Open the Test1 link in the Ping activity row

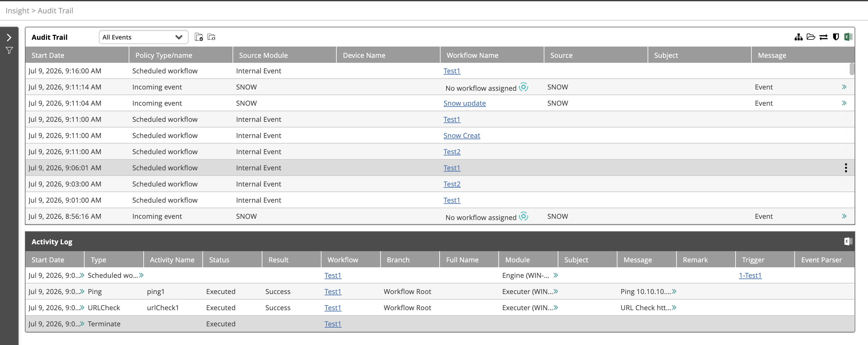pos(333,292)
